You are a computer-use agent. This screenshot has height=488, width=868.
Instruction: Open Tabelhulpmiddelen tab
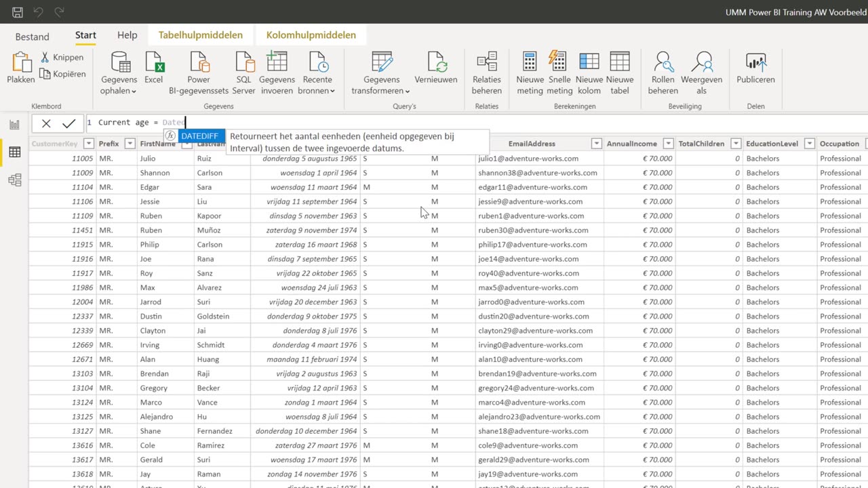click(201, 35)
